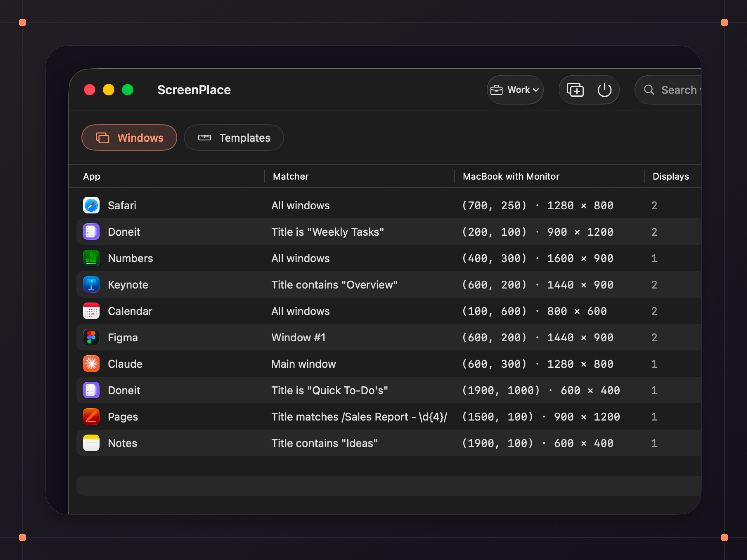Viewport: 747px width, 560px height.
Task: Click matcher Title is "Quick To-Do's"
Action: click(330, 391)
